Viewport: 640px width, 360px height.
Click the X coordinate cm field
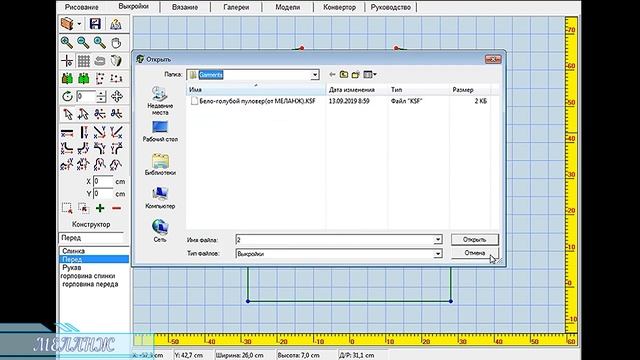103,181
